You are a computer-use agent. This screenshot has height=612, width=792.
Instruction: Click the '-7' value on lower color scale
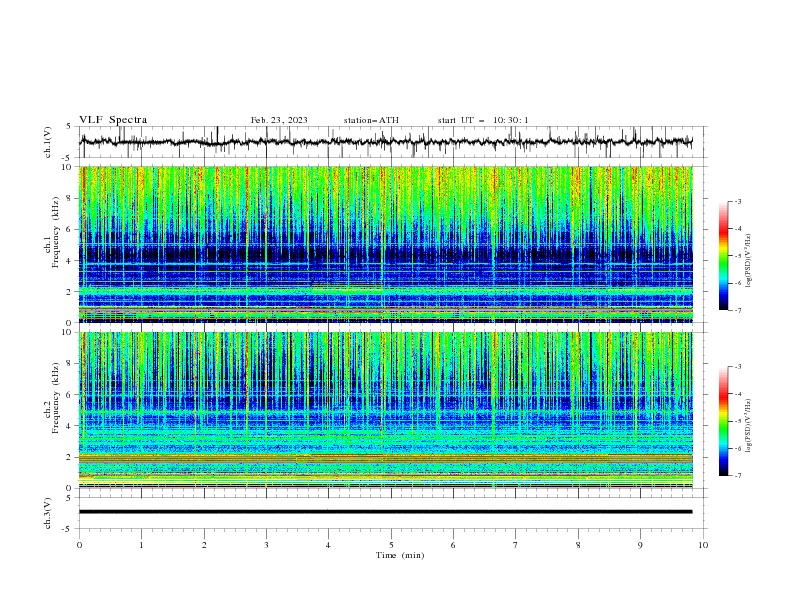click(x=737, y=475)
